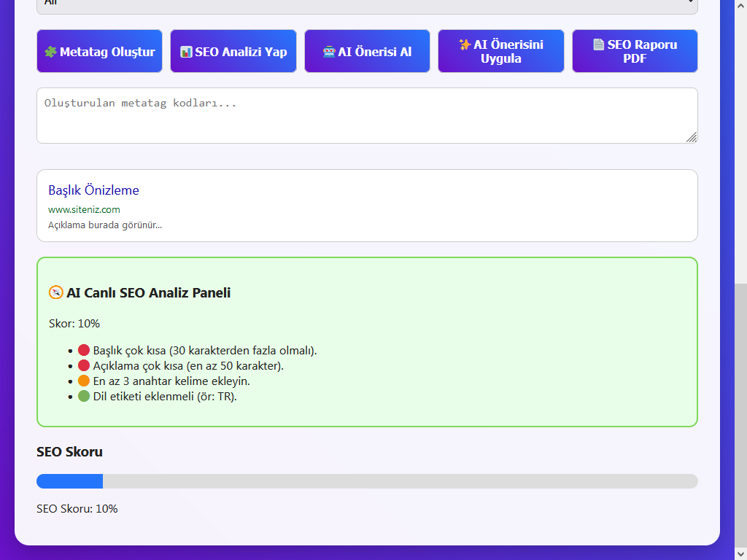Click the 'Skor: 10%' text in analysis panel
Image resolution: width=747 pixels, height=560 pixels.
click(x=74, y=323)
